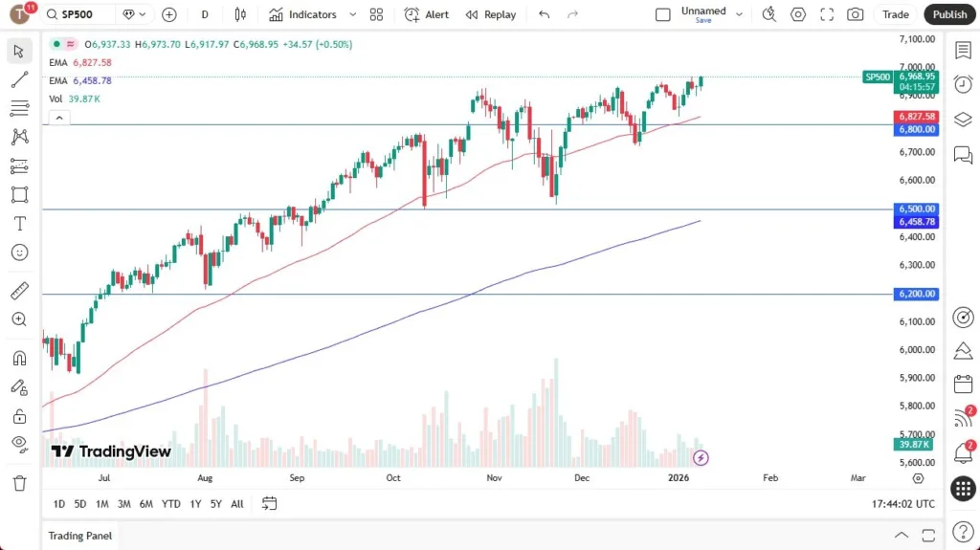Open the emoji and icons tool

19,253
